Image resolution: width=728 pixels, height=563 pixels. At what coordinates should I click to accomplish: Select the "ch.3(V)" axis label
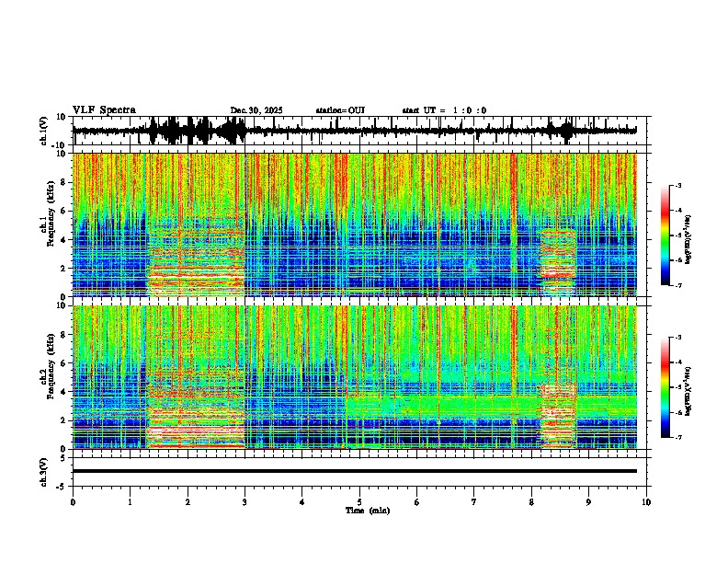tap(44, 472)
